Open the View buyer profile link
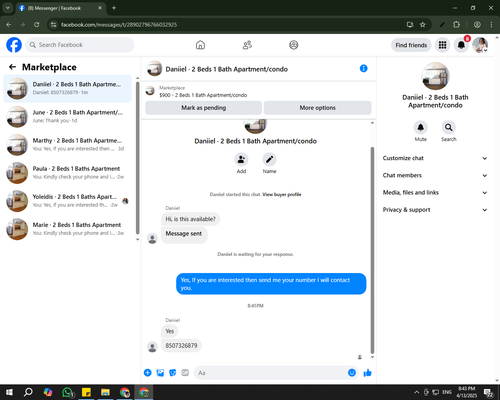 pyautogui.click(x=282, y=194)
